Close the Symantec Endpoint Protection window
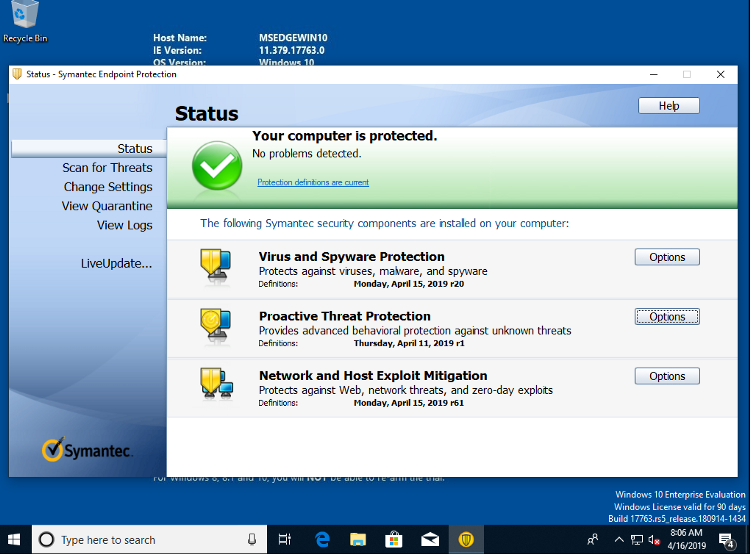Screen dimensions: 750x554 pyautogui.click(x=720, y=74)
